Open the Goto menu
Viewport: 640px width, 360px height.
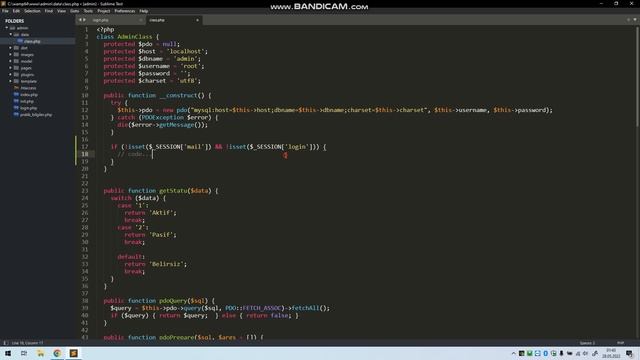point(74,11)
